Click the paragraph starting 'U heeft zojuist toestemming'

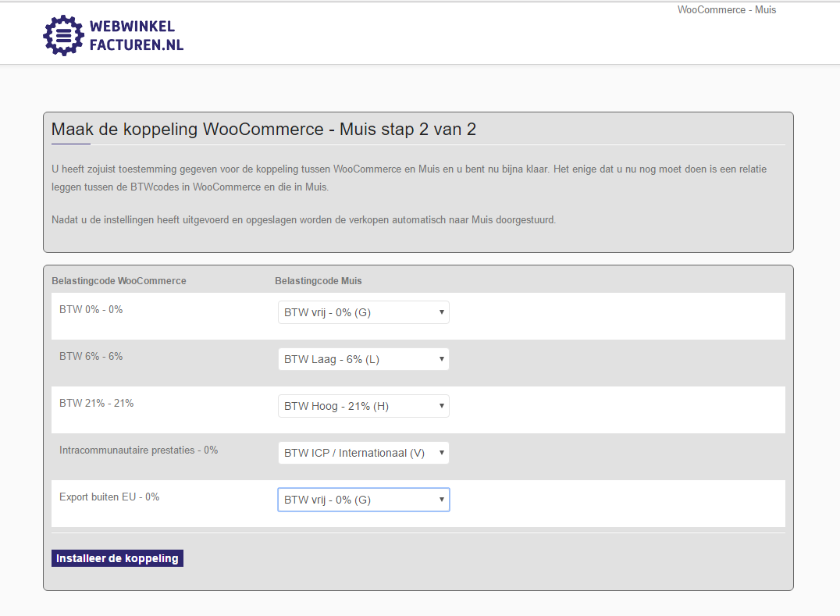coord(415,178)
